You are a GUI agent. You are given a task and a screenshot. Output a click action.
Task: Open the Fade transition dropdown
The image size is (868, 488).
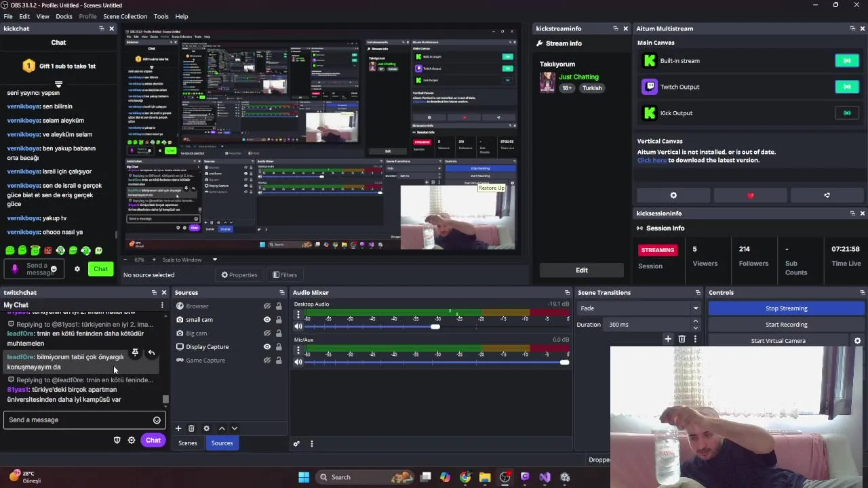[x=639, y=308]
